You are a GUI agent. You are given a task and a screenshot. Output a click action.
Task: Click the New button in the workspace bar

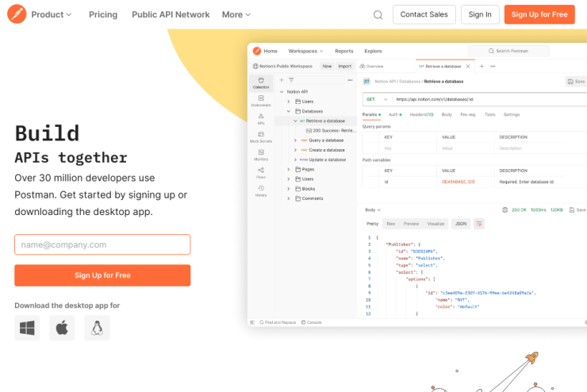[327, 67]
